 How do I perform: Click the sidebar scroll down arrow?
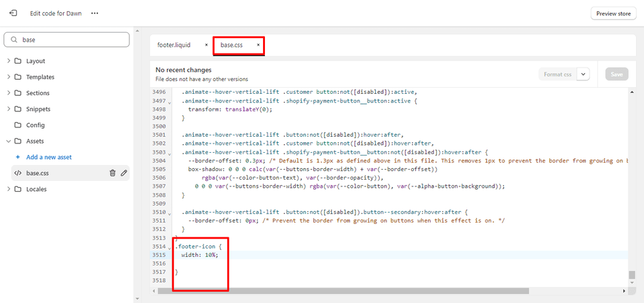click(x=137, y=299)
